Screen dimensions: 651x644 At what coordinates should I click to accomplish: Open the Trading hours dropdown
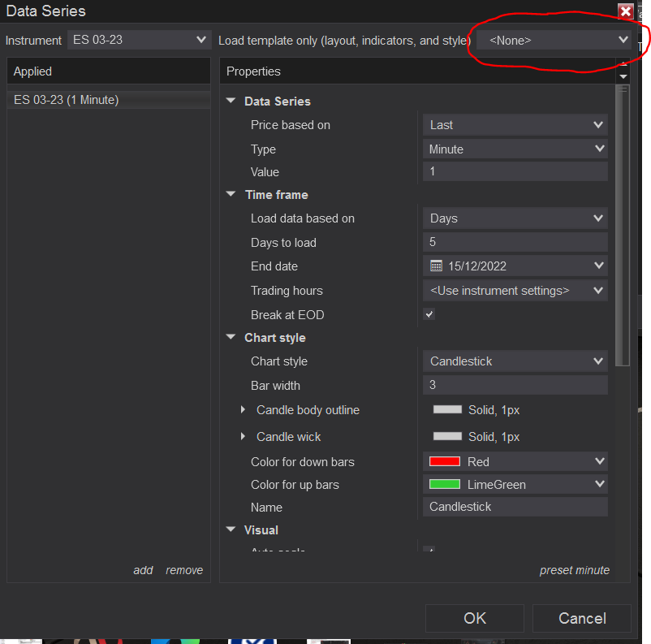pos(515,291)
